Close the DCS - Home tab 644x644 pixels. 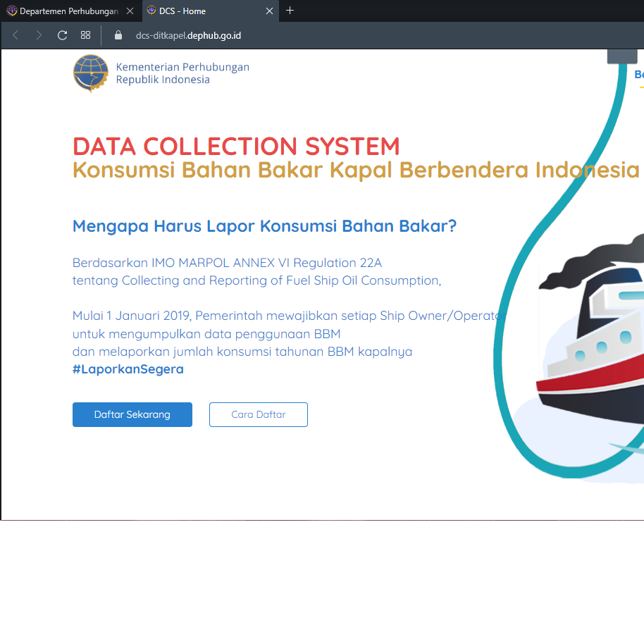pos(269,11)
